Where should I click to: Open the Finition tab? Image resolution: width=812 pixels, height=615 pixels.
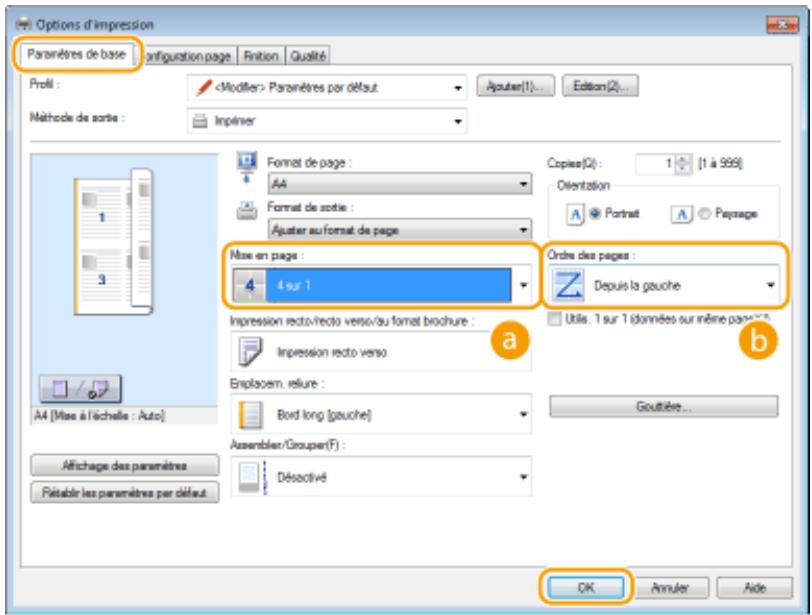pyautogui.click(x=261, y=56)
